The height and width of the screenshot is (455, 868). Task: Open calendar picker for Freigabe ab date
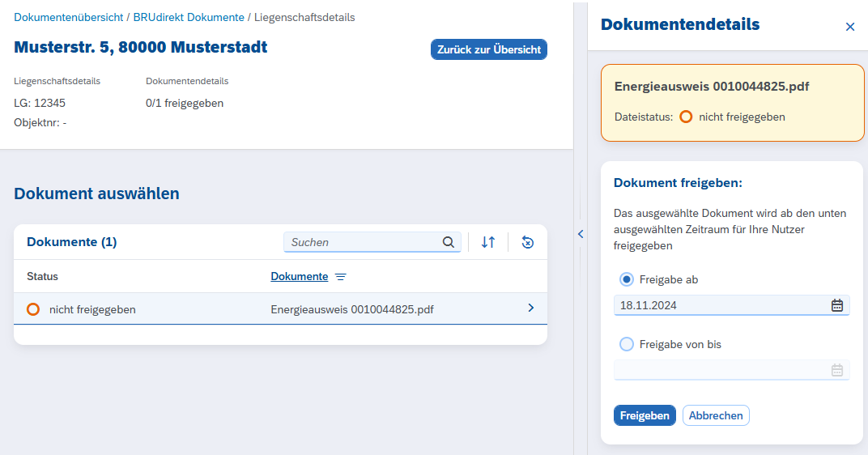click(837, 305)
